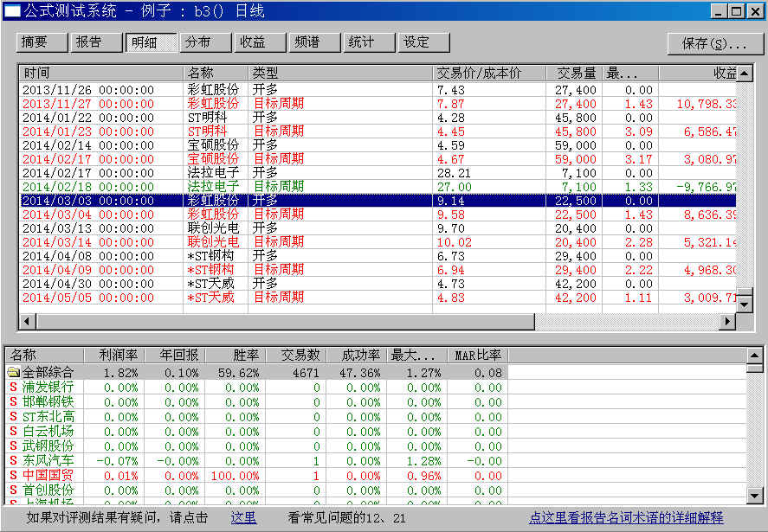This screenshot has width=768, height=532.
Task: Click the horizontal scrollbar thumb of trade list
Action: click(286, 321)
